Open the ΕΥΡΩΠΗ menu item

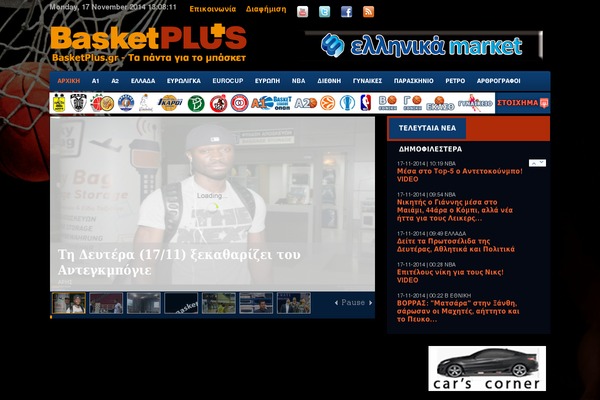click(x=267, y=81)
